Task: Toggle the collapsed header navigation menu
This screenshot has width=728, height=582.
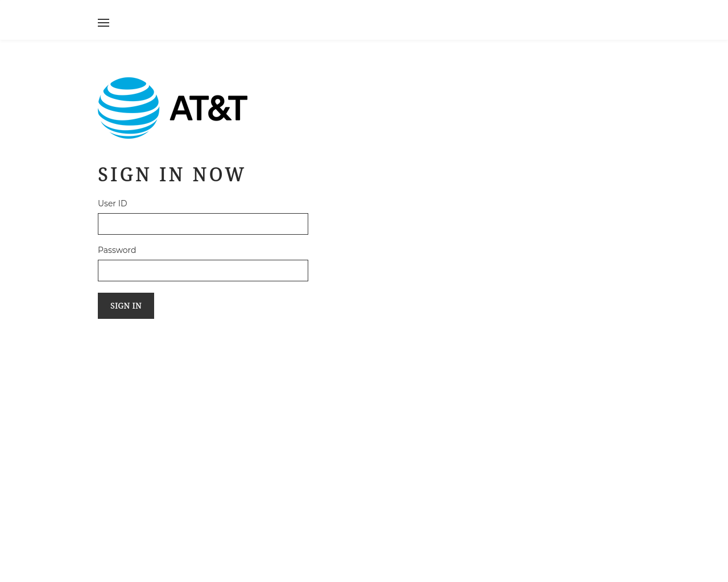Action: tap(104, 23)
